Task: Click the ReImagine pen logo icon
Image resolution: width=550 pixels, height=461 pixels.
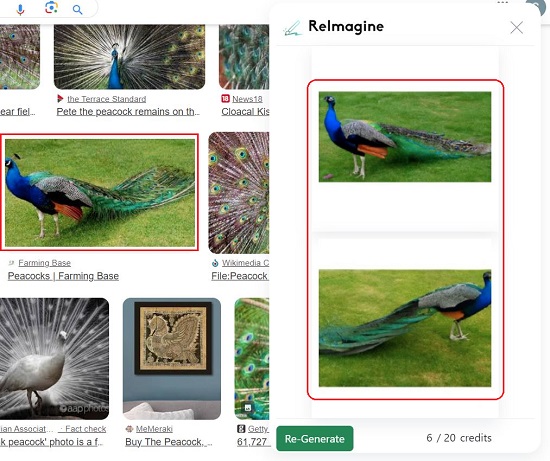Action: click(x=293, y=28)
